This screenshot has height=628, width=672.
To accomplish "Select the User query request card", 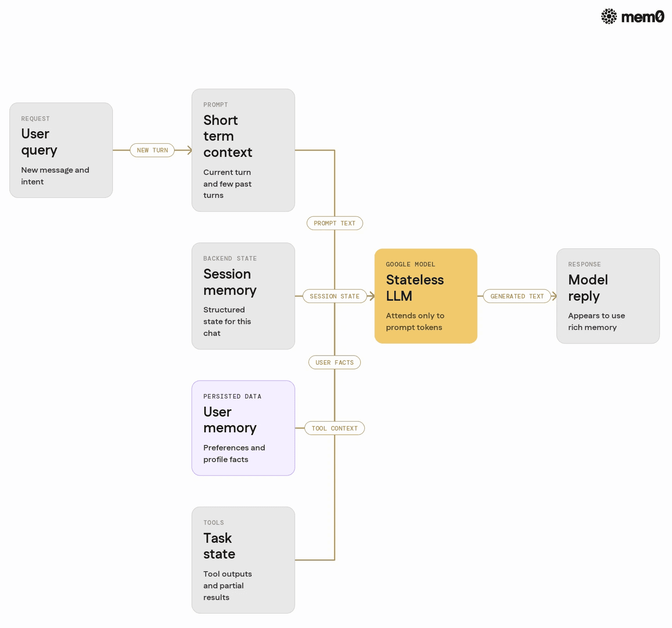I will click(61, 150).
